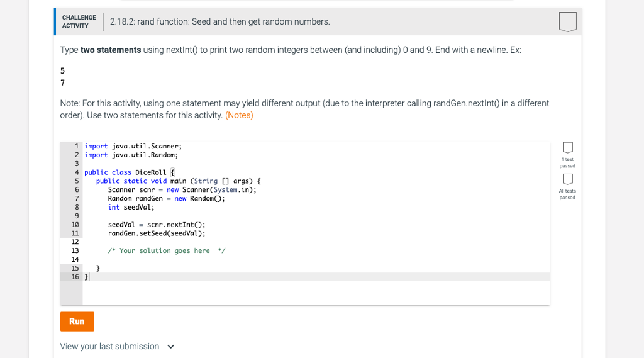Click the 'Random randGen = new Random();' line
644x358 pixels.
pos(166,199)
